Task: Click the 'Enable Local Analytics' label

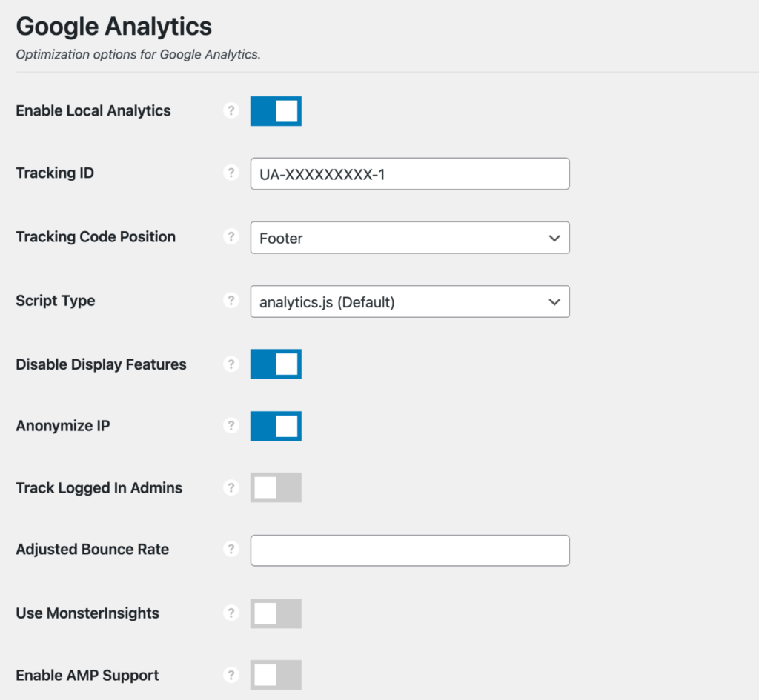Action: click(93, 111)
